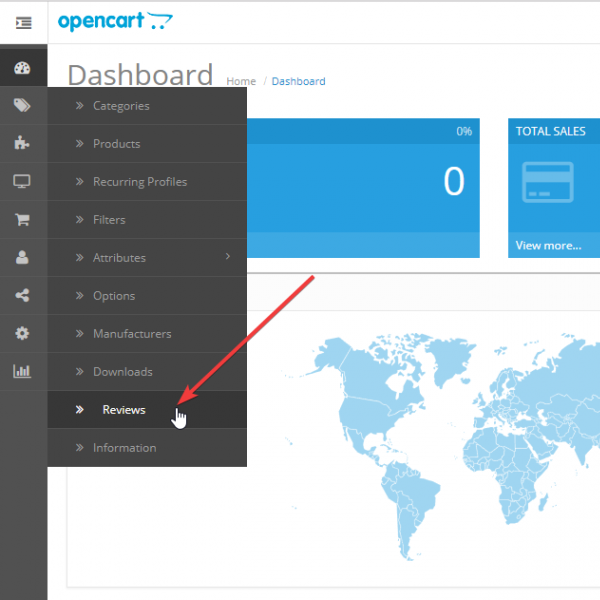Open the Marketing share icon
Viewport: 600px width, 600px height.
click(23, 295)
